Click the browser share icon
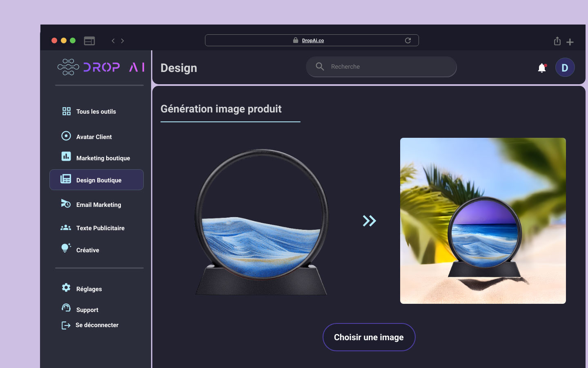588x368 pixels. point(557,41)
